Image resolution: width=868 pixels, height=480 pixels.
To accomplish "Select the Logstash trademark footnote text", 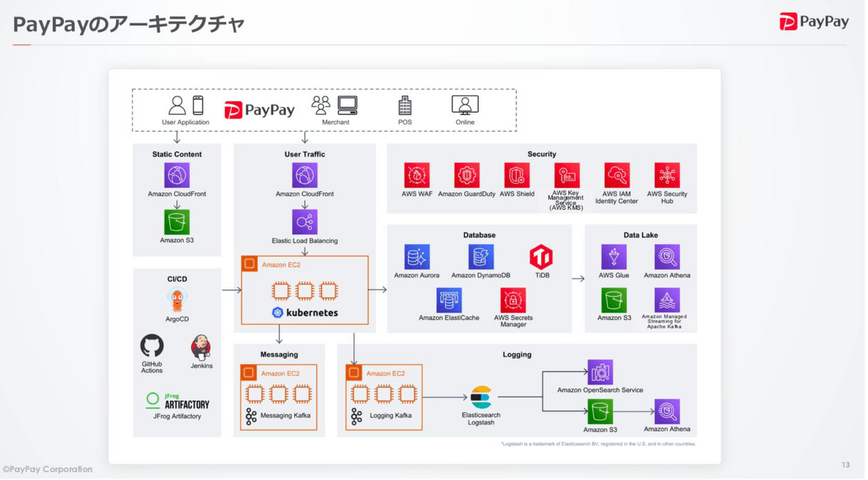I will pyautogui.click(x=599, y=444).
